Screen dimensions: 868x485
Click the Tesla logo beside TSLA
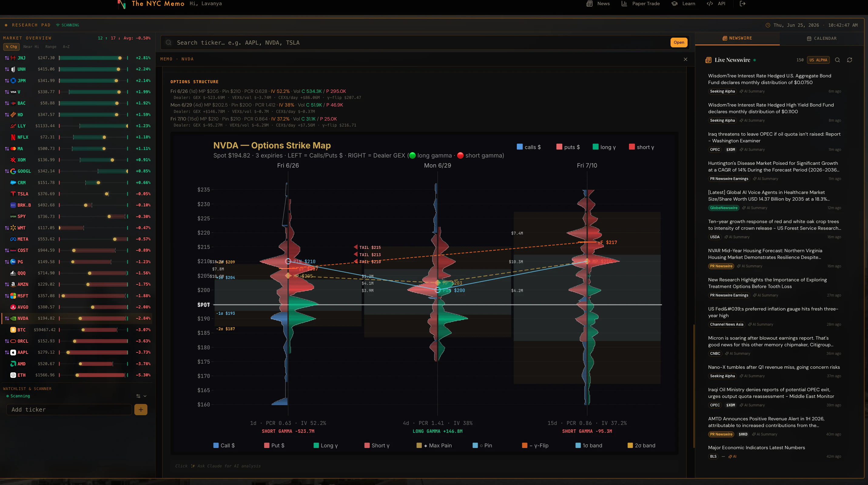13,194
